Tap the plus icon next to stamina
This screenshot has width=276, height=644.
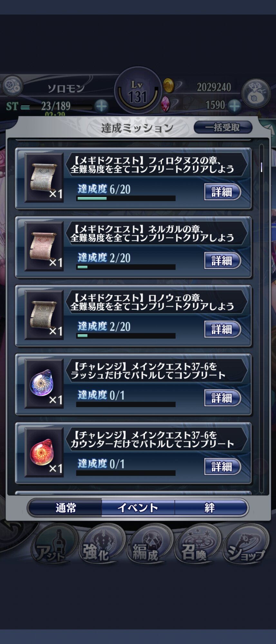coord(101,106)
